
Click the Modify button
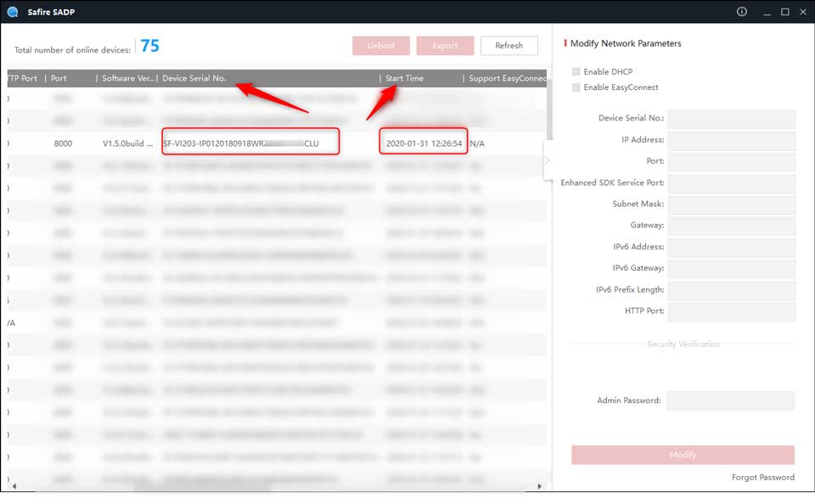(683, 455)
